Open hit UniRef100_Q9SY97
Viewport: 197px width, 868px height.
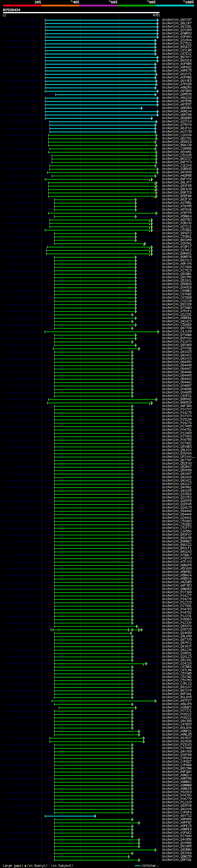click(x=177, y=20)
